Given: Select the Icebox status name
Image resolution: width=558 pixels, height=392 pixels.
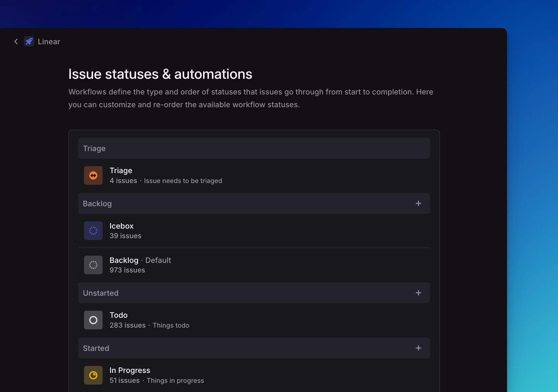Looking at the screenshot, I should click(x=121, y=226).
